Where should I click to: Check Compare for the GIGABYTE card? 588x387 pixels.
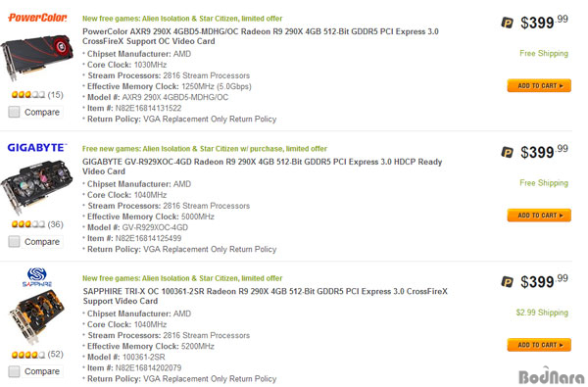click(15, 241)
